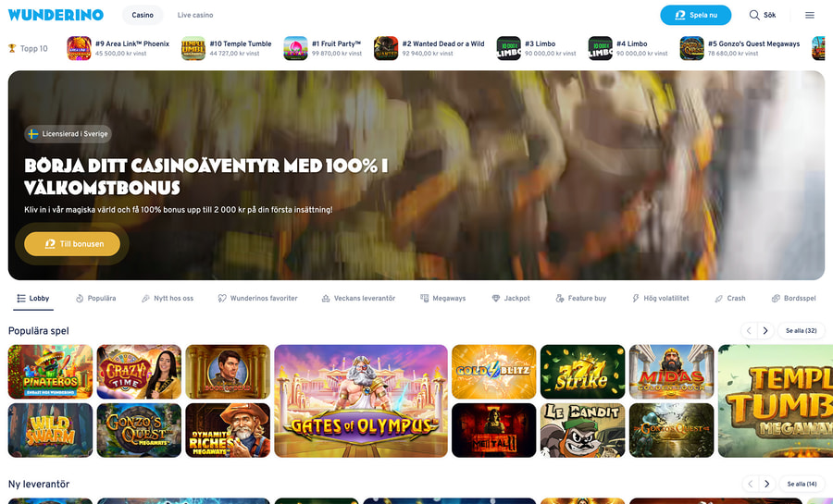This screenshot has width=833, height=504.
Task: Show previous Populära spel games arrow
Action: [x=749, y=330]
